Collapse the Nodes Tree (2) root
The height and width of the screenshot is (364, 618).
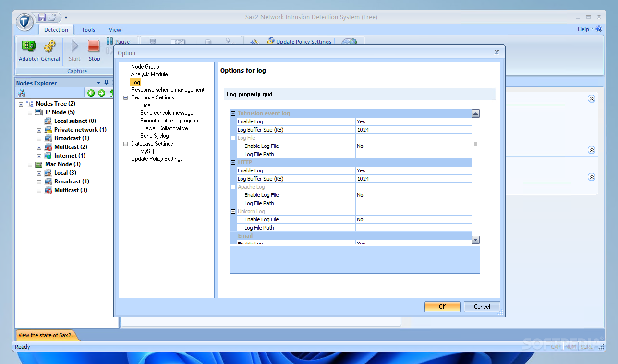[x=21, y=104]
